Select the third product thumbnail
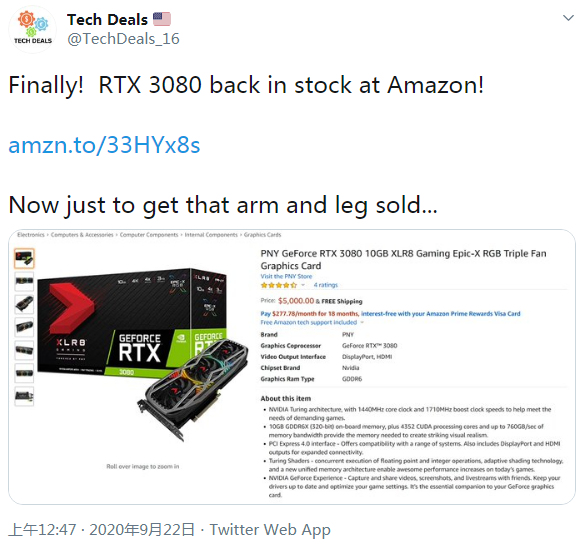The height and width of the screenshot is (548, 584). (24, 304)
